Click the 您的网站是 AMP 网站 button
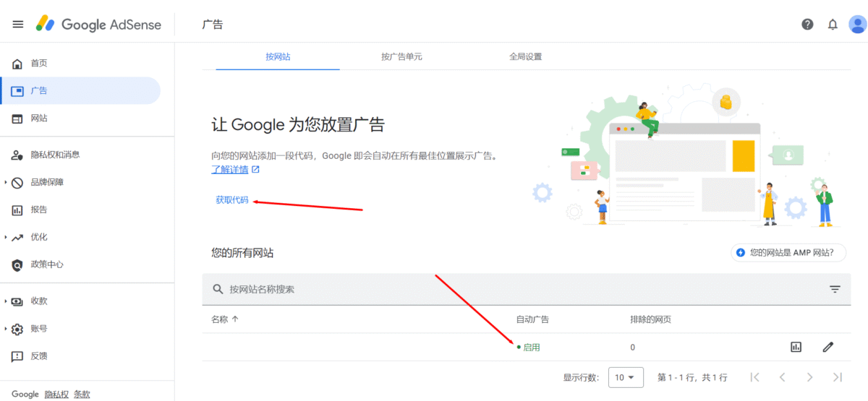The height and width of the screenshot is (401, 868). pyautogui.click(x=788, y=253)
